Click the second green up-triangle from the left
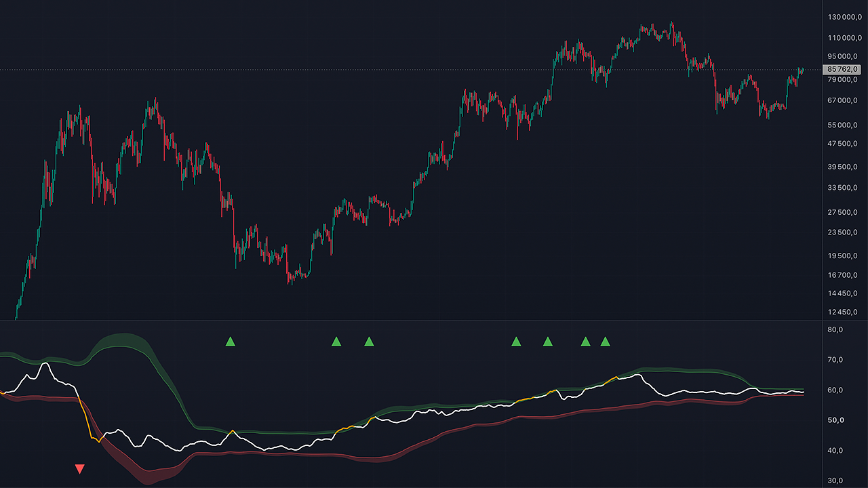Screen dimensions: 868x488 pyautogui.click(x=336, y=341)
